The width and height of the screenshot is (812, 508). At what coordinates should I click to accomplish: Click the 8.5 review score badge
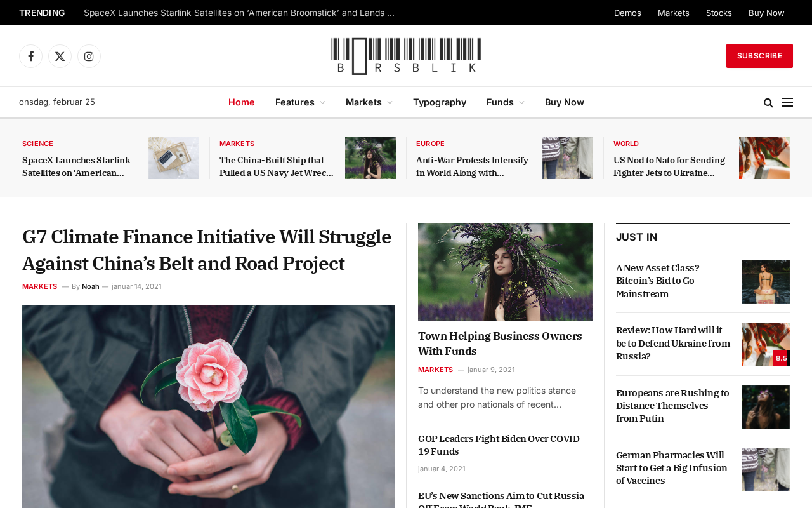(781, 358)
